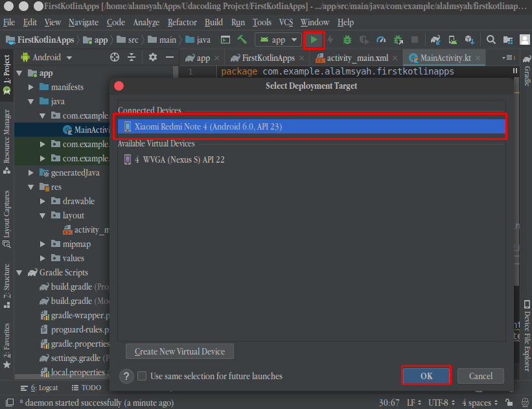The width and height of the screenshot is (532, 409).
Task: Open the VCS menu
Action: [286, 23]
